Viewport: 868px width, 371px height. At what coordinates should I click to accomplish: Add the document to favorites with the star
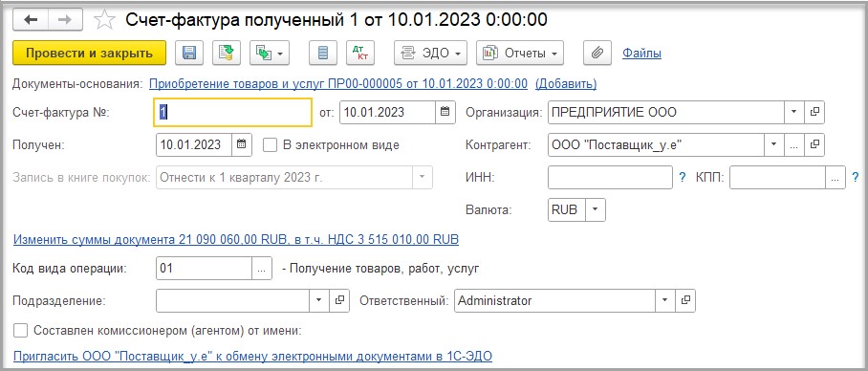click(104, 20)
